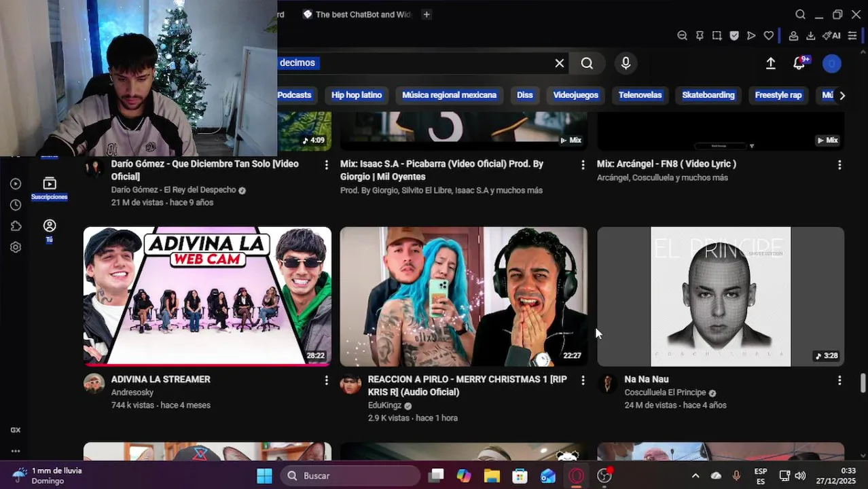Show hidden system tray icons chevron

[695, 476]
